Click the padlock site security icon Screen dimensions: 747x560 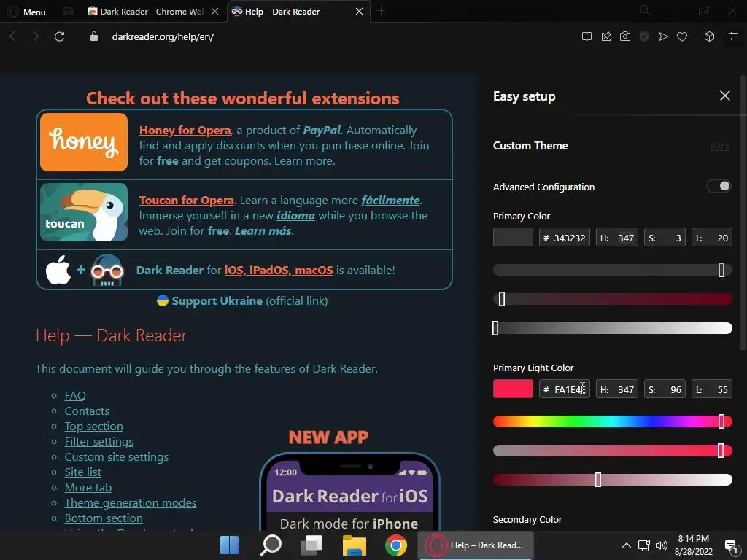(94, 36)
